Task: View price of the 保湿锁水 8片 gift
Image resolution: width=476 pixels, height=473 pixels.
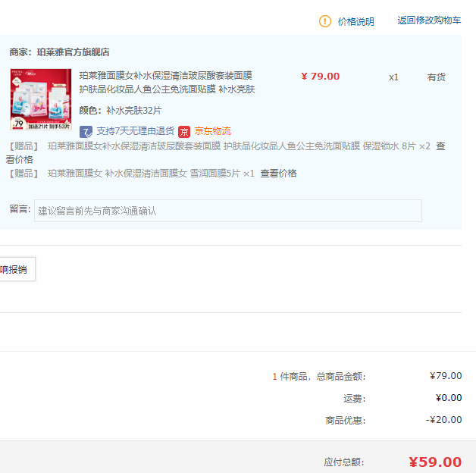Action: click(x=440, y=146)
